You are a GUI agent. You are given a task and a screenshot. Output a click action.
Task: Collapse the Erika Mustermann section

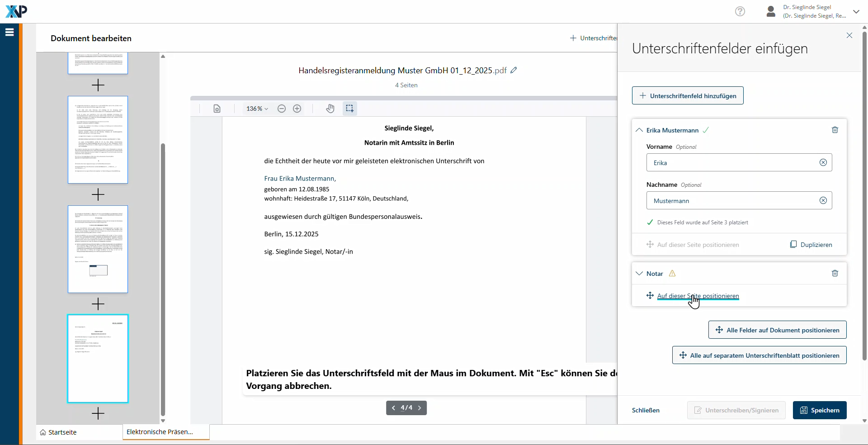[x=639, y=130]
